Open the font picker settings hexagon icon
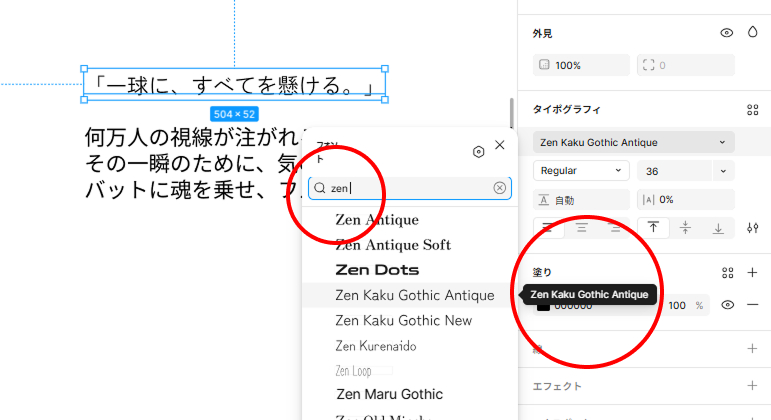Viewport: 771px width, 420px height. [x=479, y=151]
